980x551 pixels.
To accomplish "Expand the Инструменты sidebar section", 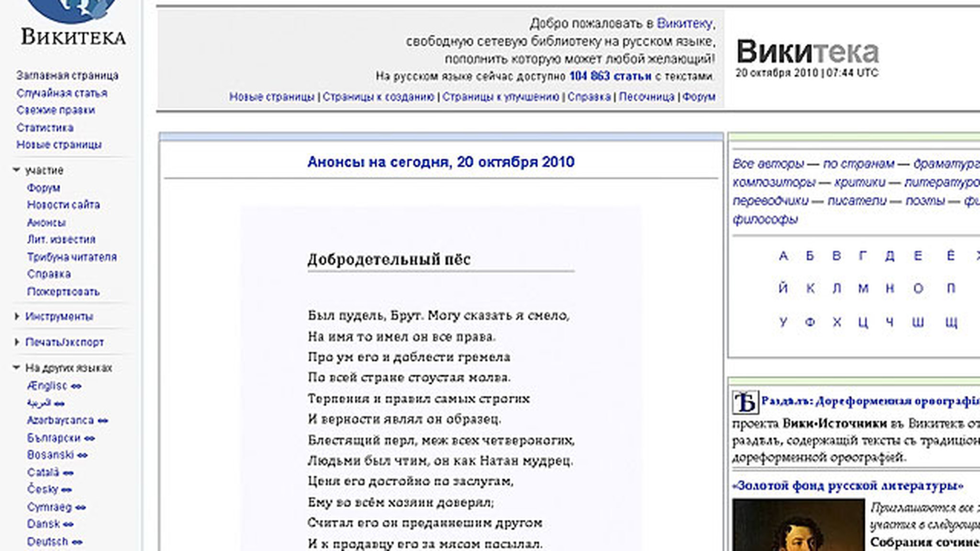I will pyautogui.click(x=16, y=316).
